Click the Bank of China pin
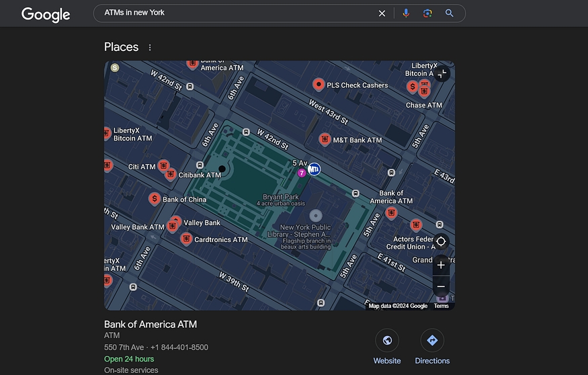The width and height of the screenshot is (588, 375). click(155, 199)
